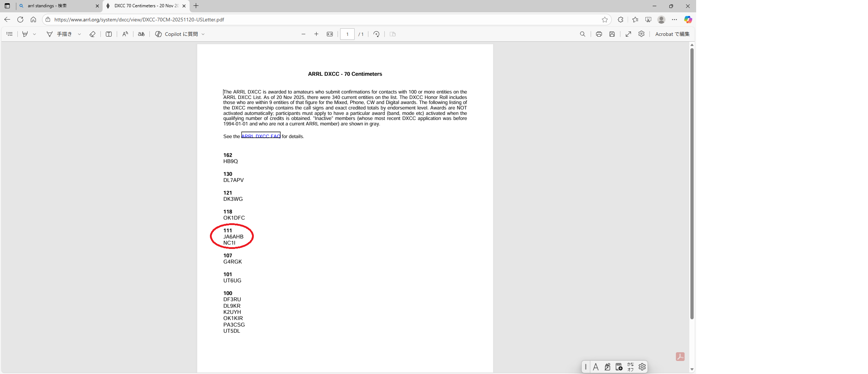The width and height of the screenshot is (868, 374).
Task: Toggle the table of contents sidebar
Action: [10, 34]
